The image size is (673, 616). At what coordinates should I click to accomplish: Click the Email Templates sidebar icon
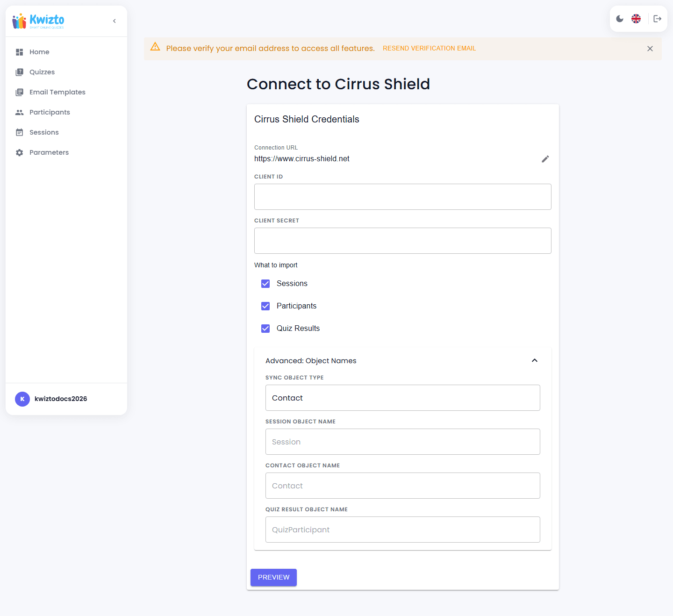(19, 92)
